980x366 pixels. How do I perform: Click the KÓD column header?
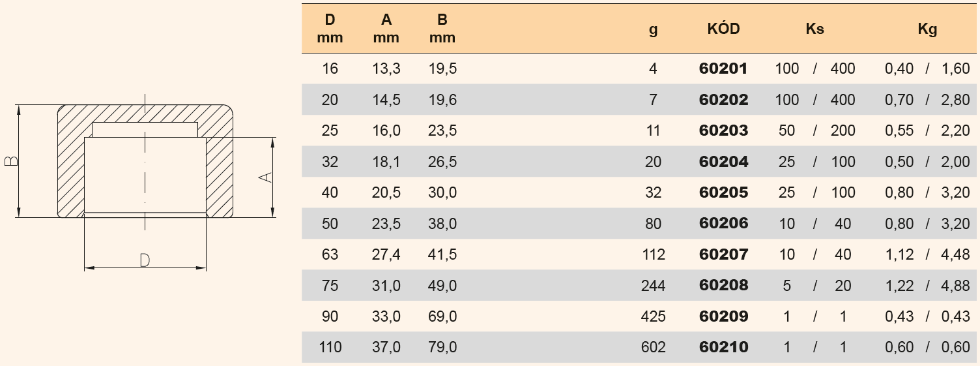[723, 29]
